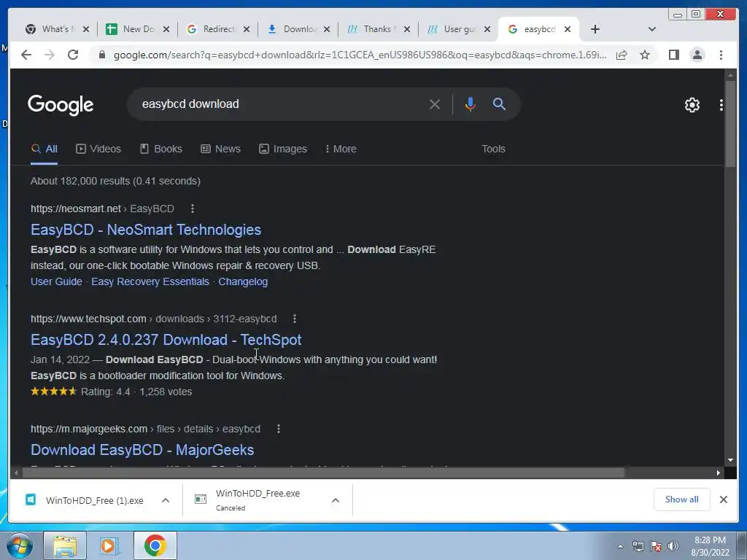
Task: Open the Chrome profile avatar
Action: click(x=697, y=55)
